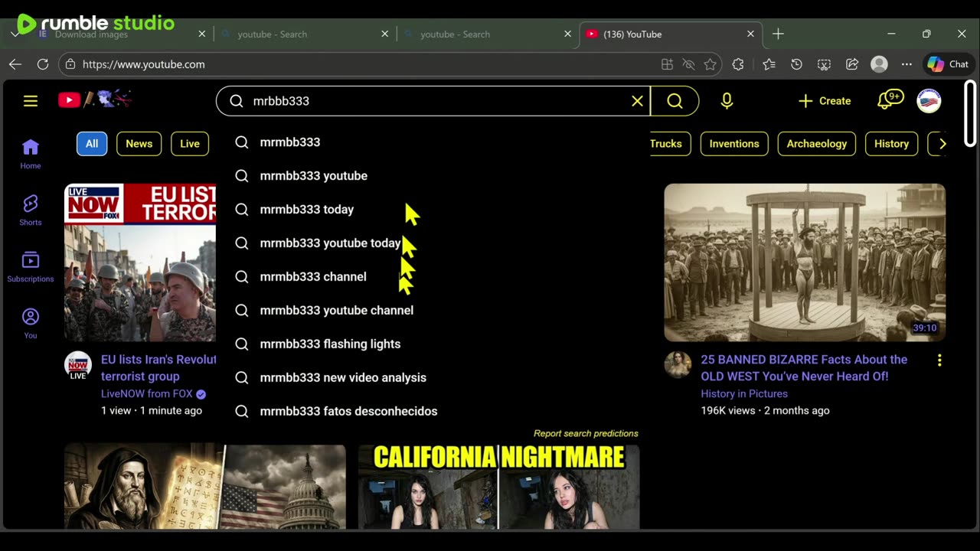The image size is (980, 551).
Task: Open the LiveNOW channel avatar
Action: pos(78,366)
